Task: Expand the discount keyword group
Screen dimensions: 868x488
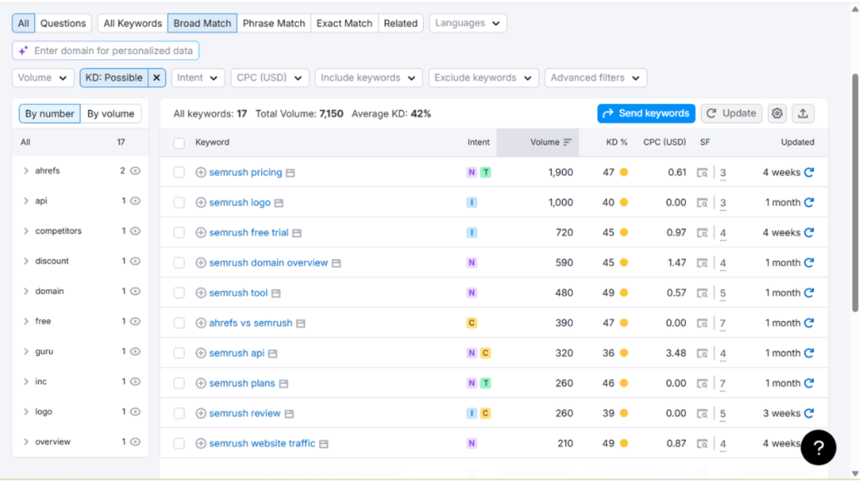Action: [x=26, y=261]
